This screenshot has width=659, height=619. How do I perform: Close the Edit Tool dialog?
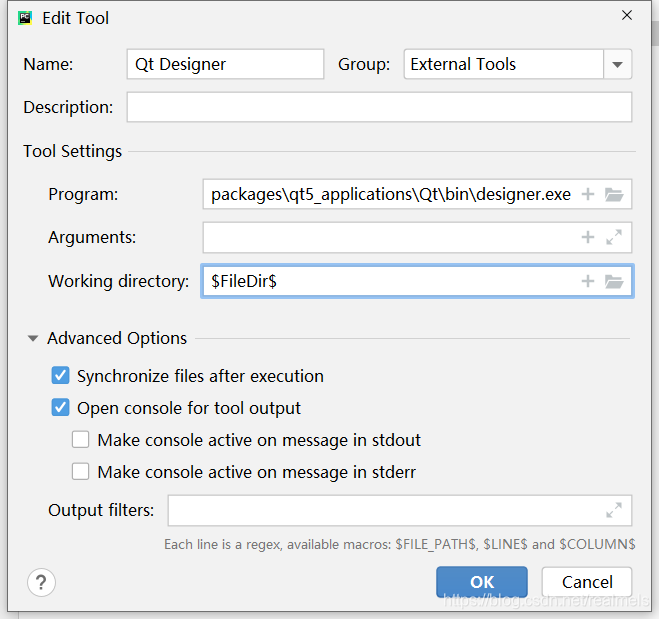[627, 15]
